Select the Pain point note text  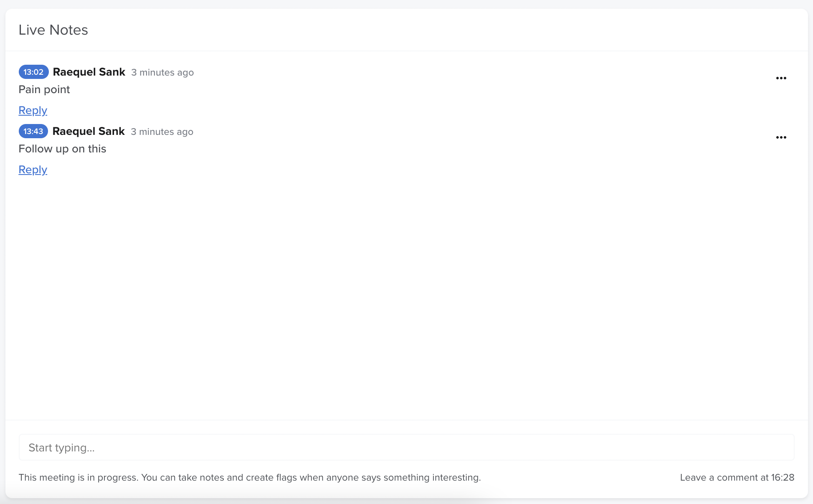coord(44,89)
